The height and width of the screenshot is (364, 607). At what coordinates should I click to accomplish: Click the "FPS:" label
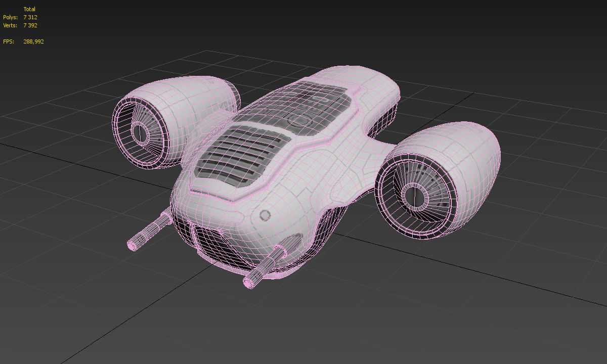click(8, 41)
